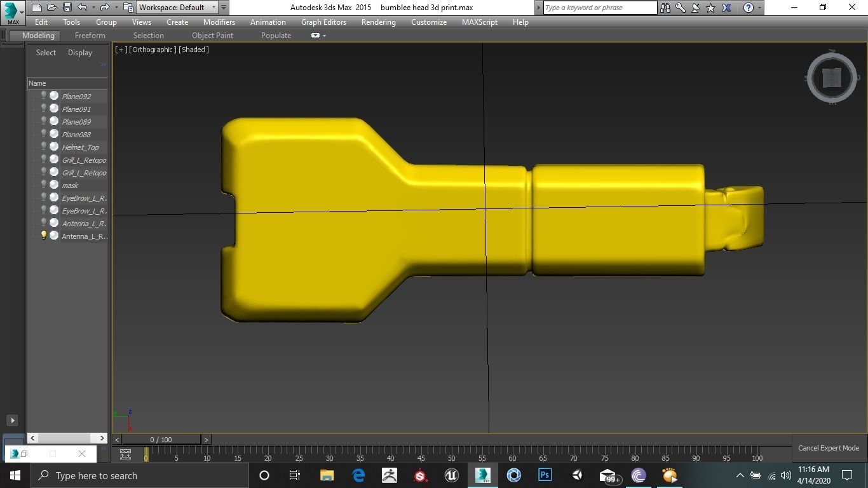The width and height of the screenshot is (868, 488).
Task: Open the Graph Editors menu
Action: (323, 22)
